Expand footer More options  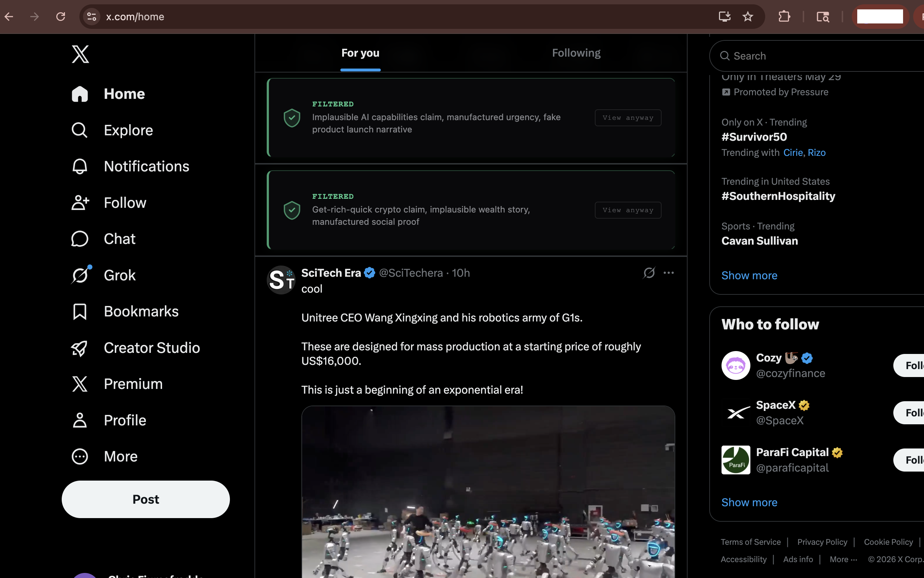(843, 559)
